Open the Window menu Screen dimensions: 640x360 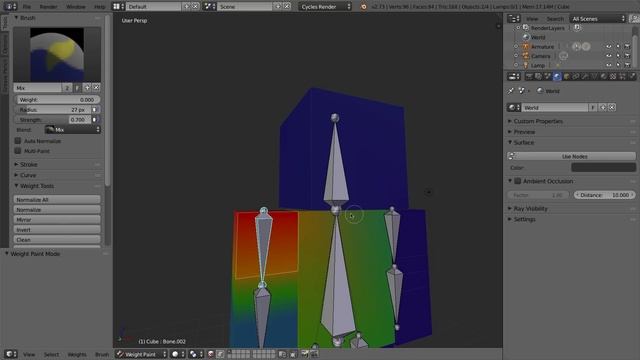tap(76, 7)
